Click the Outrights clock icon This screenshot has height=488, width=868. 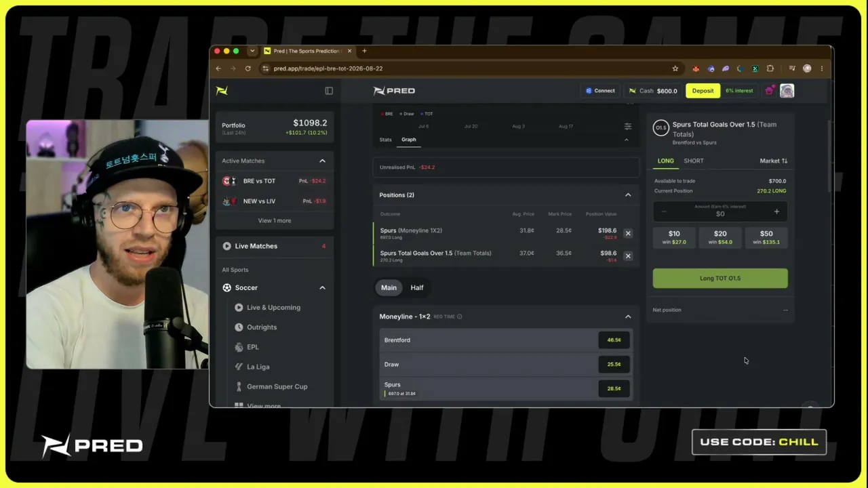coord(239,327)
